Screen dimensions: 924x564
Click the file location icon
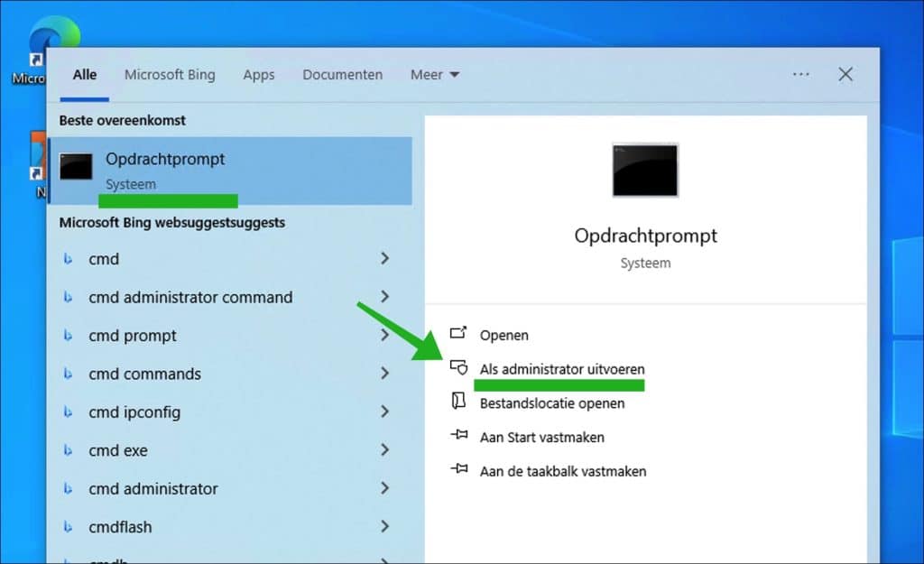[458, 402]
